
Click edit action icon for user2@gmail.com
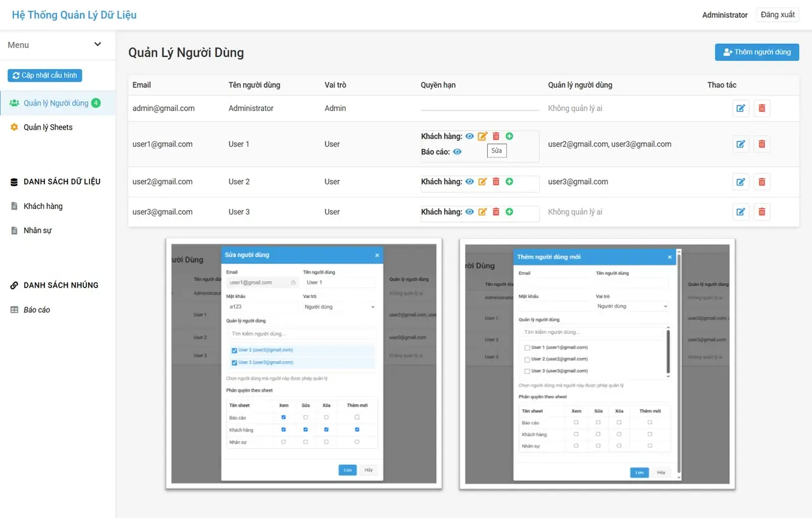(740, 182)
